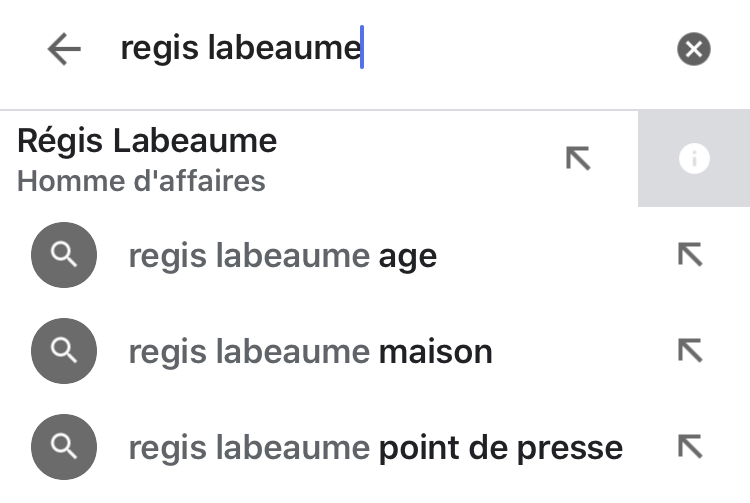Place the cursor after the word 'labeaume'
This screenshot has height=503, width=750.
tap(362, 48)
